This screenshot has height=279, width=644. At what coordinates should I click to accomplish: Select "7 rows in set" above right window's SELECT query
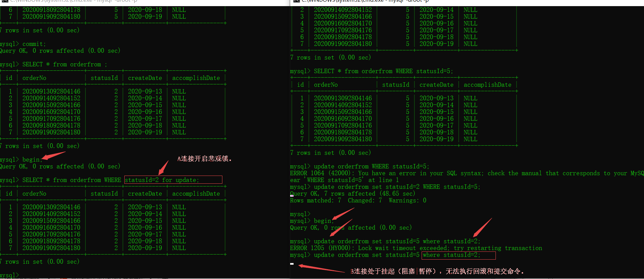pyautogui.click(x=330, y=58)
